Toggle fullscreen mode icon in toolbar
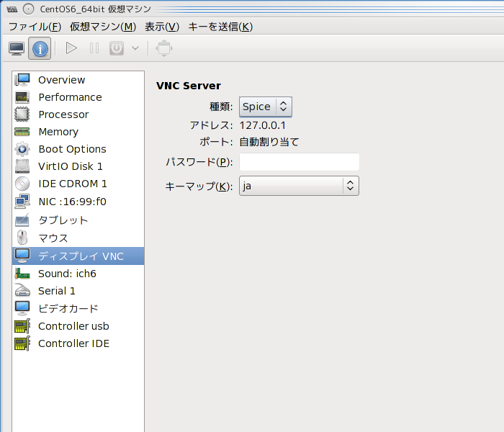Screen dimensions: 504x432 tap(164, 48)
